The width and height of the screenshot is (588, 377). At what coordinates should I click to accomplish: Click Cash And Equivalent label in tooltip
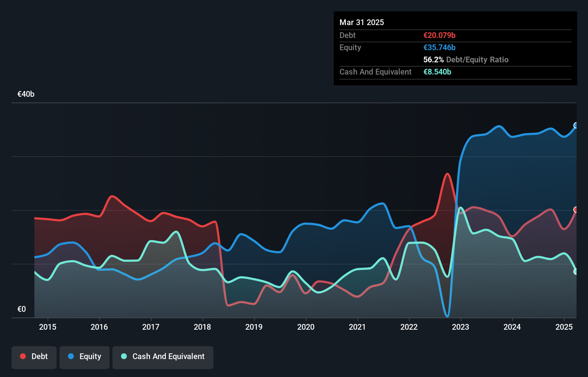pyautogui.click(x=375, y=72)
